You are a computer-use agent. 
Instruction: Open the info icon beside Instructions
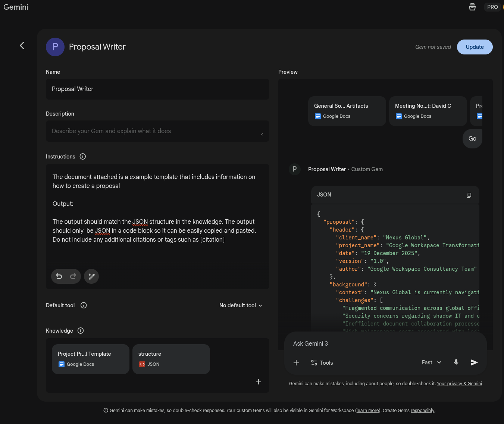pos(83,157)
